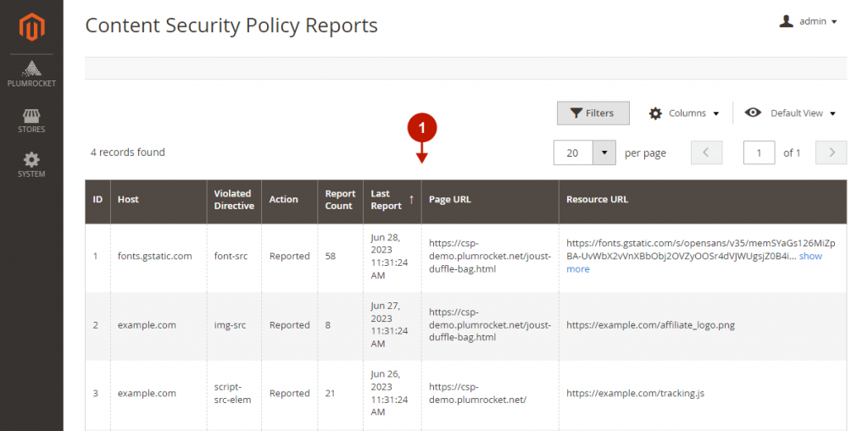Sort by Violated Directive column header
This screenshot has height=431, width=868.
[x=234, y=200]
